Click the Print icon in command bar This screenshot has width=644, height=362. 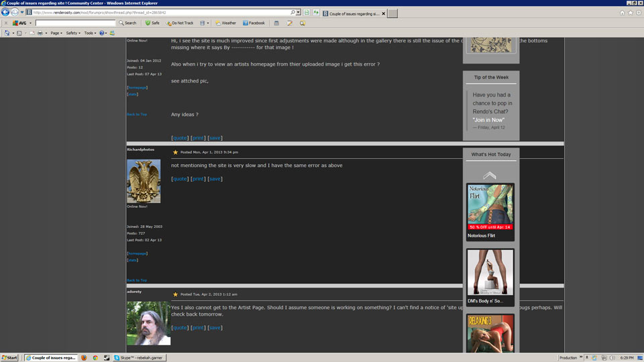click(x=40, y=33)
